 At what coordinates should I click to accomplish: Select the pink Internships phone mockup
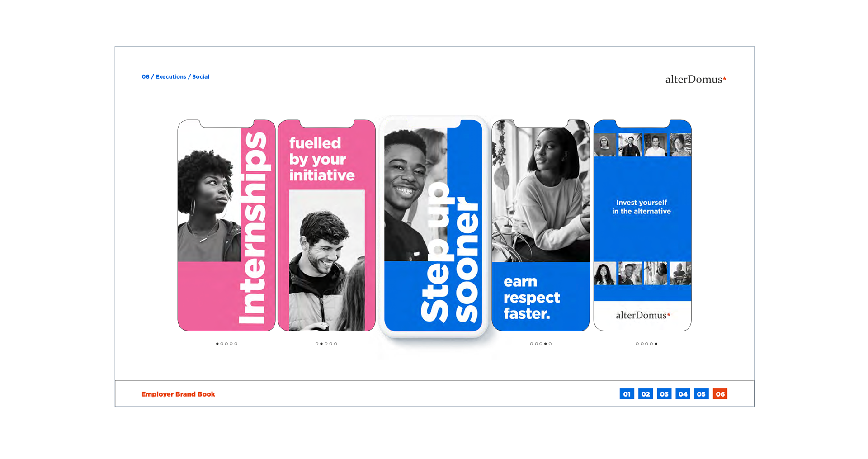pos(226,225)
